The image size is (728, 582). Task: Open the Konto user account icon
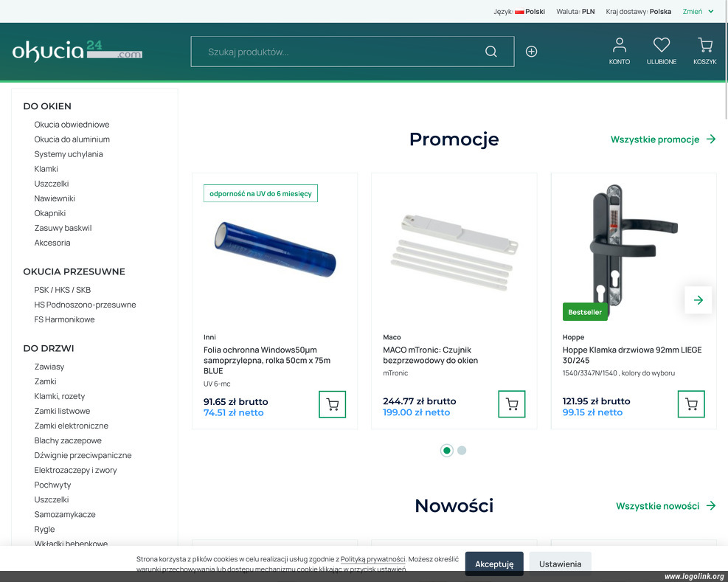(619, 51)
